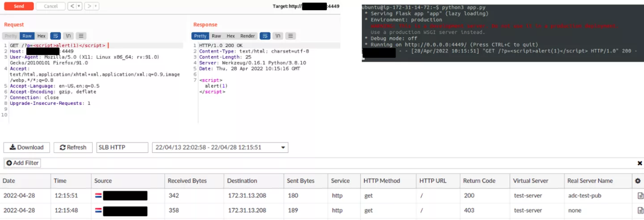
Task: Click the Download button for logs
Action: (x=27, y=147)
